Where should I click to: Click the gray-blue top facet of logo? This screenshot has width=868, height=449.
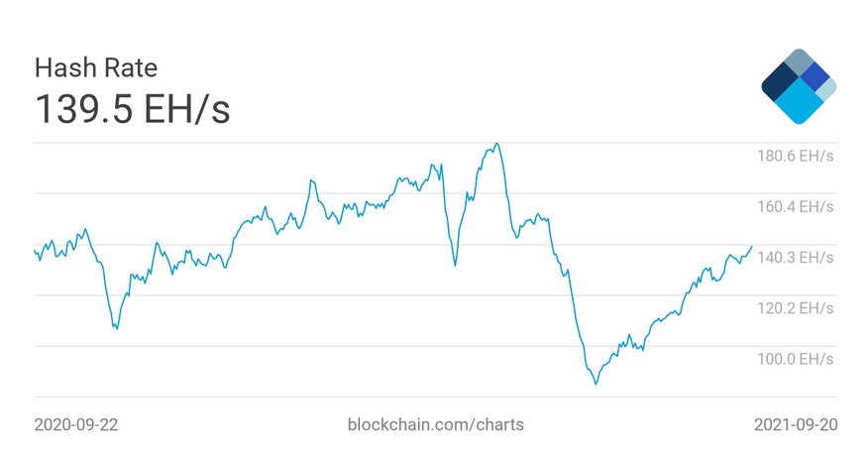pos(799,60)
